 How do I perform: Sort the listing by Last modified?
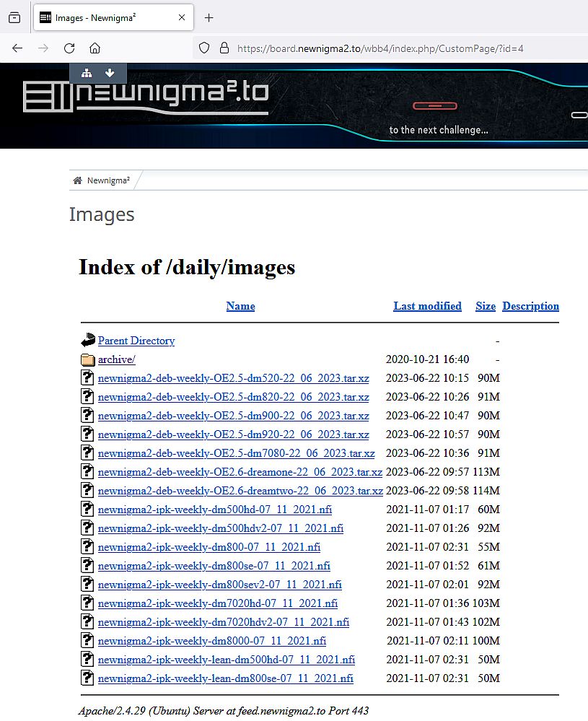(x=427, y=306)
